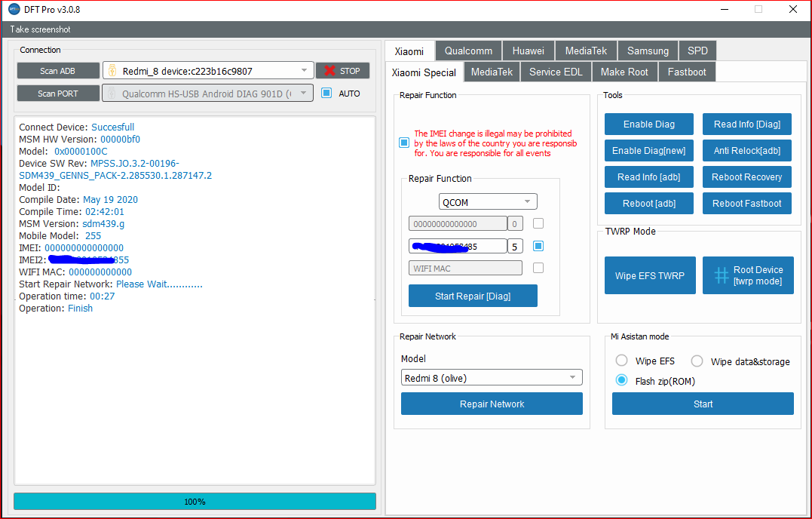Click the USB device icon beside Redmi_8
This screenshot has width=812, height=519.
[x=112, y=70]
